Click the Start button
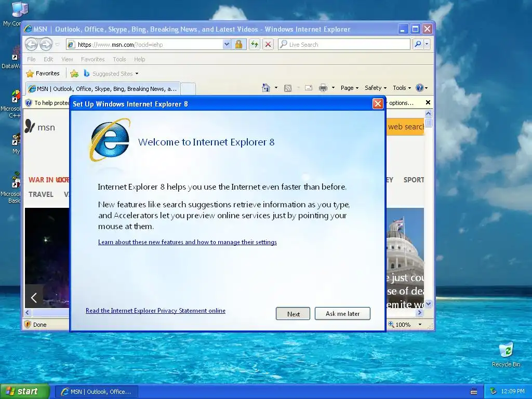Viewport: 532px width, 399px height. pos(25,391)
